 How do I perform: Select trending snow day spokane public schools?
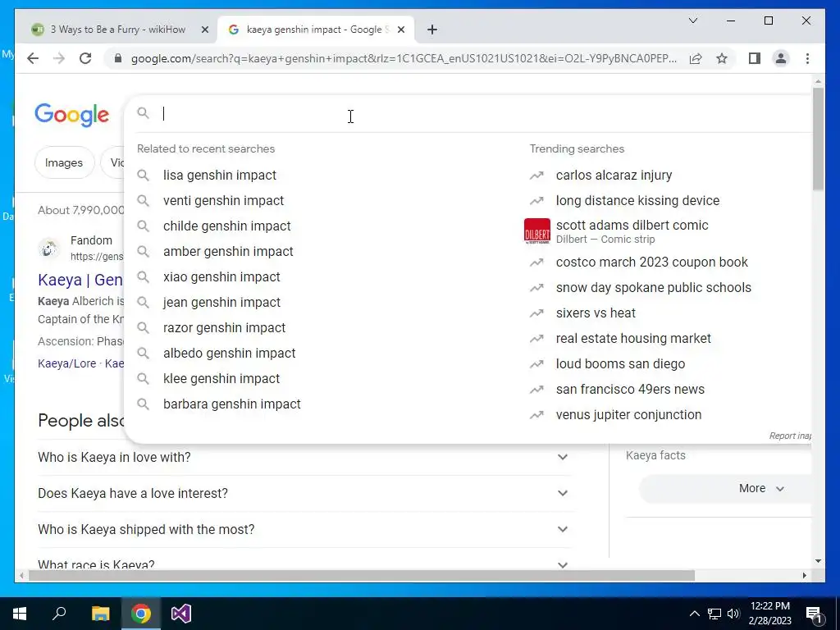pyautogui.click(x=653, y=288)
